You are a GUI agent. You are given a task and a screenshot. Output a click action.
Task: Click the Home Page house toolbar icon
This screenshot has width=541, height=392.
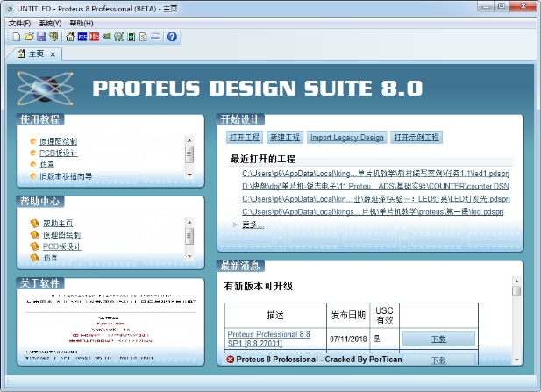[70, 37]
